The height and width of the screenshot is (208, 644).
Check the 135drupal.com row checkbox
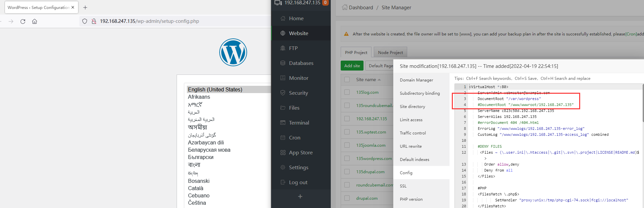pos(347,172)
